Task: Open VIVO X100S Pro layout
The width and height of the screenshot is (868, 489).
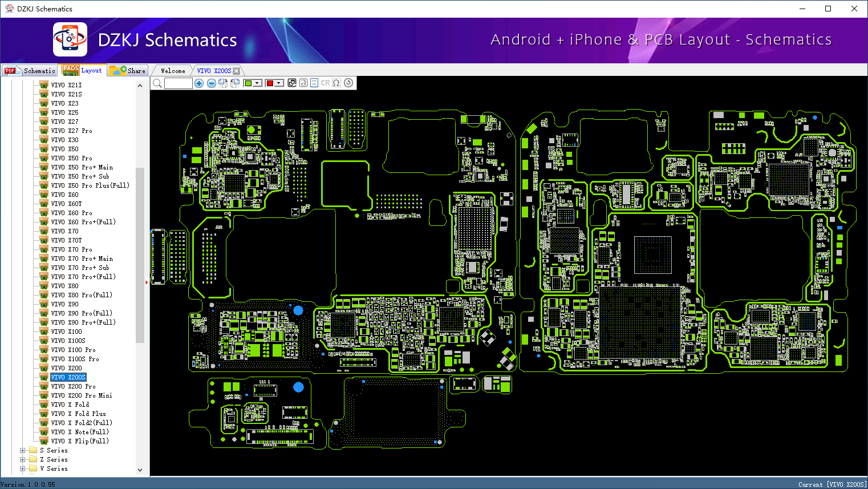Action: click(x=75, y=359)
